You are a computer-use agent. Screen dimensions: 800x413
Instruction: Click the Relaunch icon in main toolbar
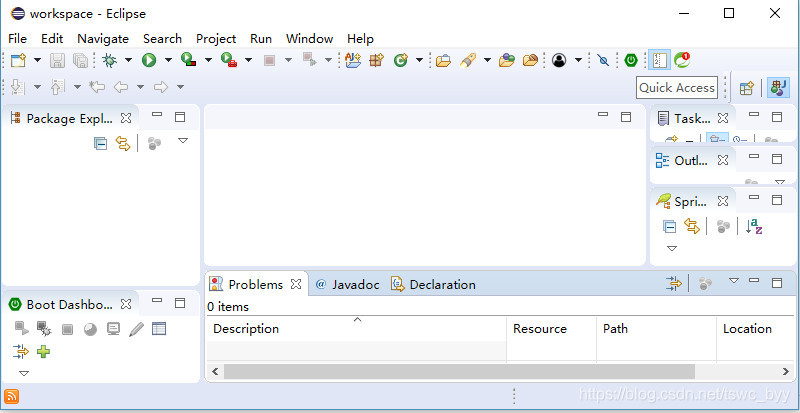click(x=309, y=60)
